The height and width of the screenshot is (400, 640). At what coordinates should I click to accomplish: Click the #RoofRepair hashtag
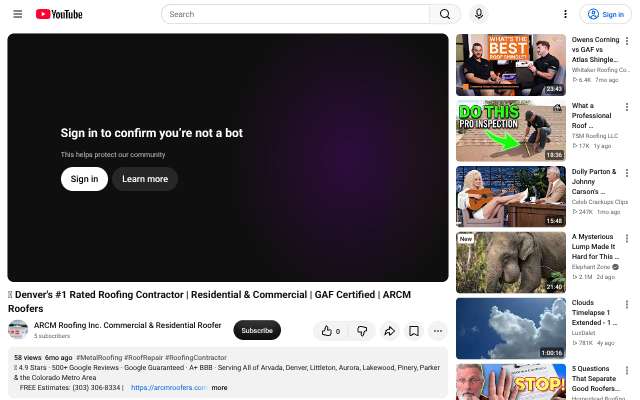tap(143, 358)
